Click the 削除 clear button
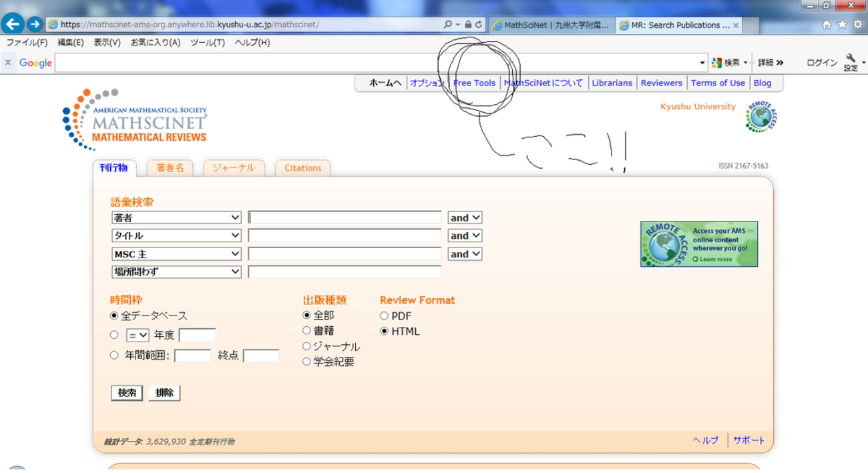 [164, 393]
